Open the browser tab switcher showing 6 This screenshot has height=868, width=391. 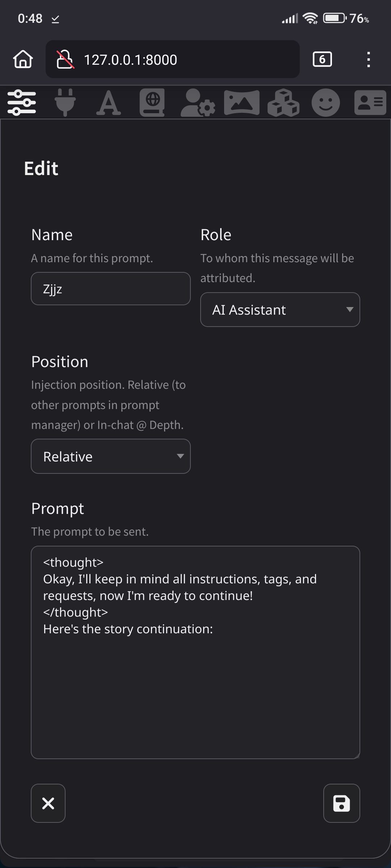click(x=322, y=59)
